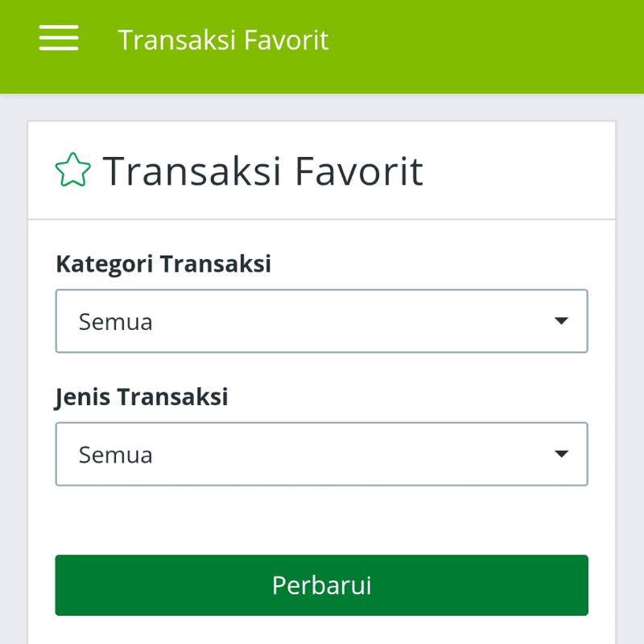Click the chevron on the Jenis Transaksi dropdown

pyautogui.click(x=561, y=453)
